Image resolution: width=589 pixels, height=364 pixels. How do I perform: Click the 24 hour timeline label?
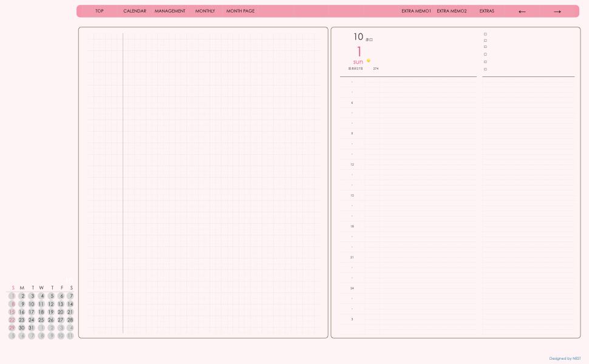[x=352, y=288]
